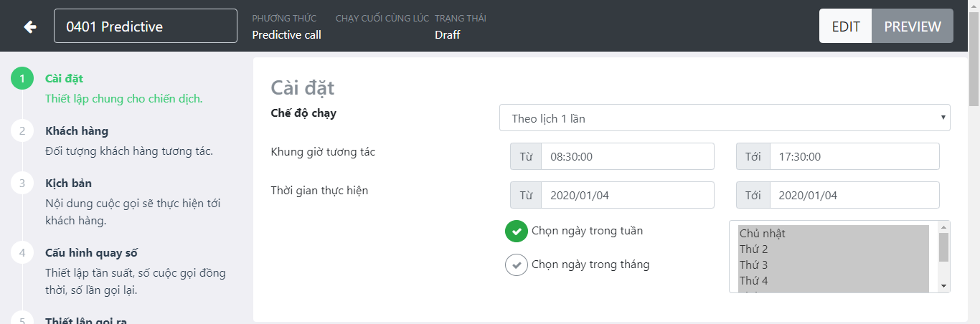Open the Chế độ chạy dropdown

[x=725, y=118]
